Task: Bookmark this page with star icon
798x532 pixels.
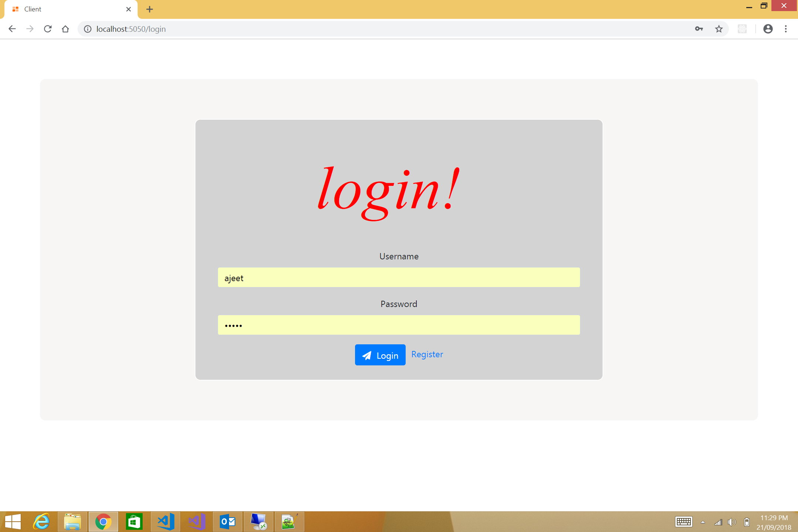Action: [719, 29]
